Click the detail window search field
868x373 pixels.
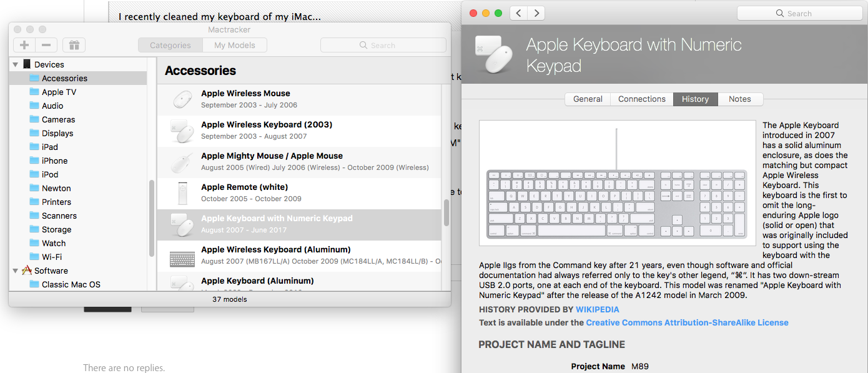click(799, 13)
